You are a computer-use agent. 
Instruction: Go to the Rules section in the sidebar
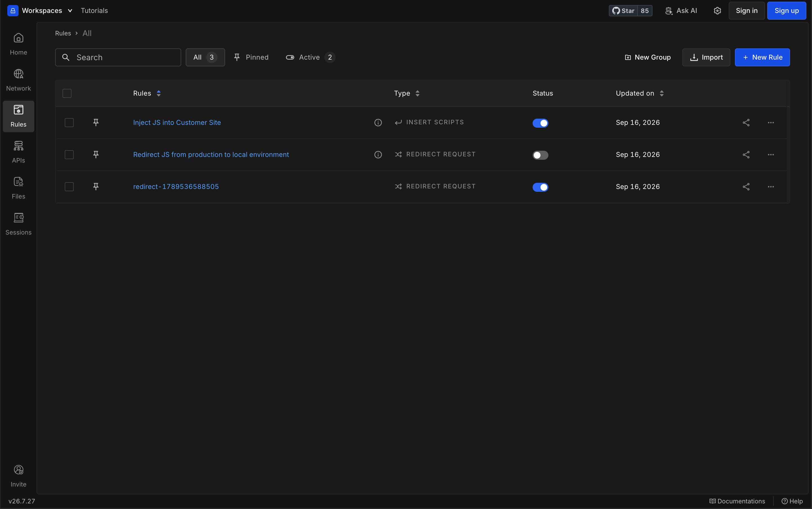click(18, 116)
